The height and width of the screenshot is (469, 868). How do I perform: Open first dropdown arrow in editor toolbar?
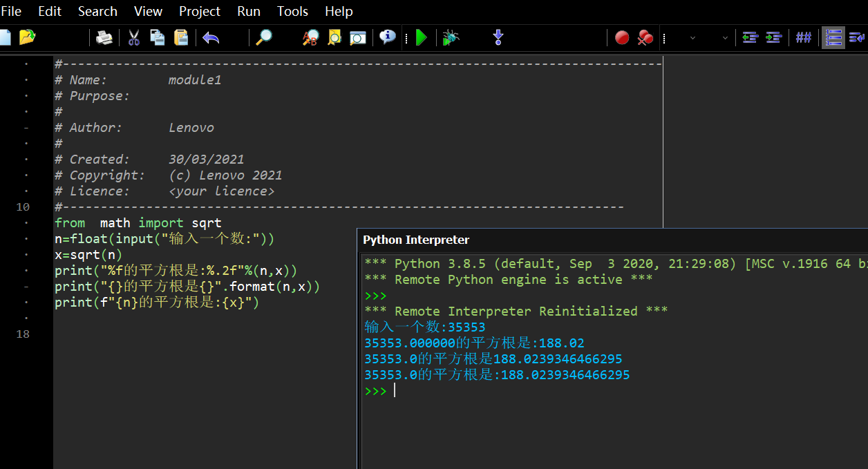[x=692, y=38]
